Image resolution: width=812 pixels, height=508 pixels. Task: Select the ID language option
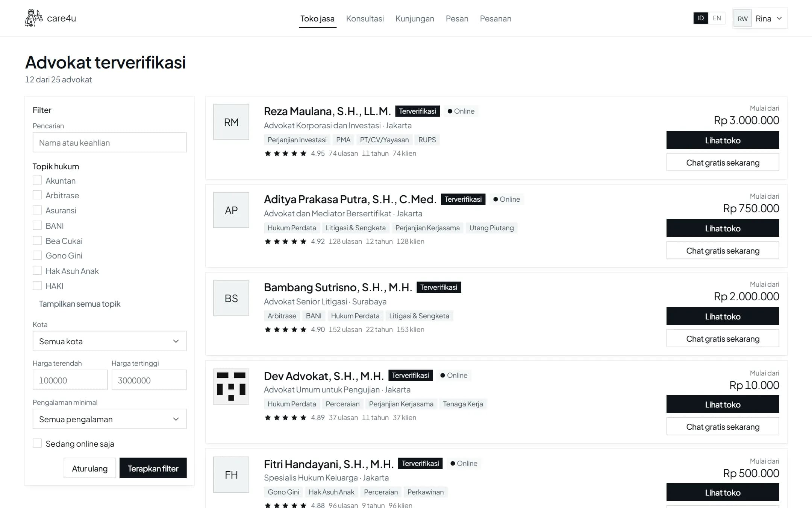700,18
